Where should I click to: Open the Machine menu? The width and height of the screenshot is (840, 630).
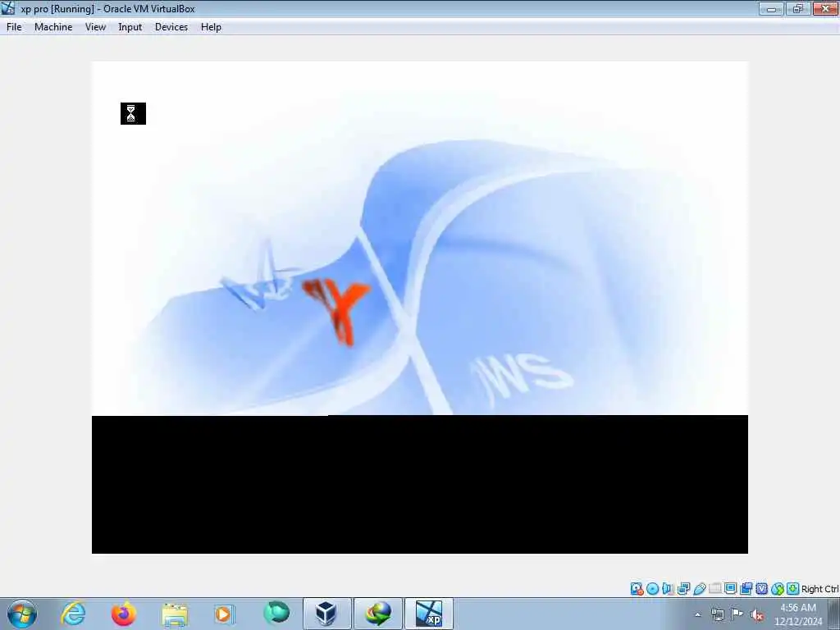pos(53,27)
